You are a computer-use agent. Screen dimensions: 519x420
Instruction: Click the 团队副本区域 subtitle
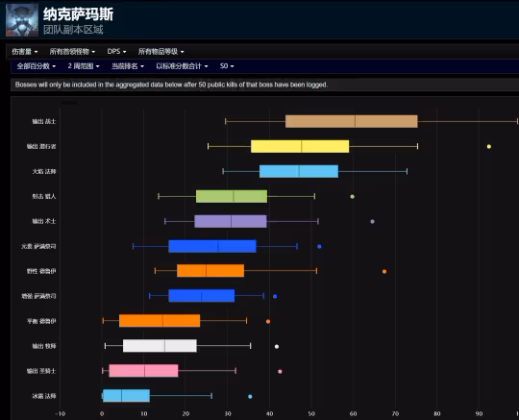[x=73, y=30]
